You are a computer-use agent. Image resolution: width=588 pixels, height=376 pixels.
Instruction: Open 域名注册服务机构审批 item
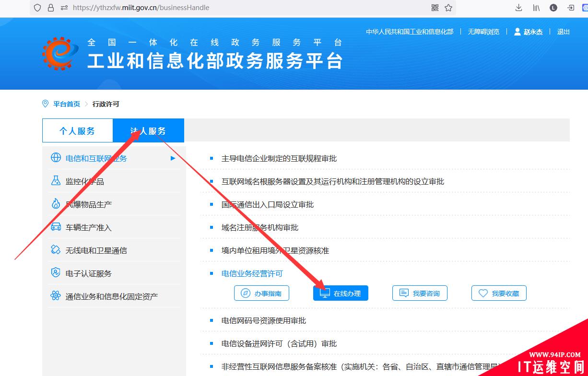click(x=260, y=227)
